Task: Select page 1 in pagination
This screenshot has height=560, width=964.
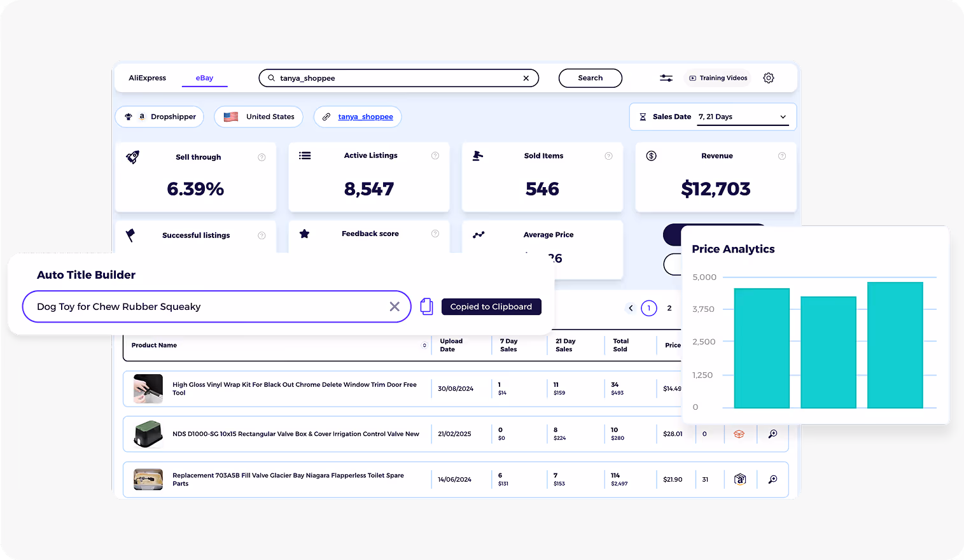Action: tap(649, 308)
